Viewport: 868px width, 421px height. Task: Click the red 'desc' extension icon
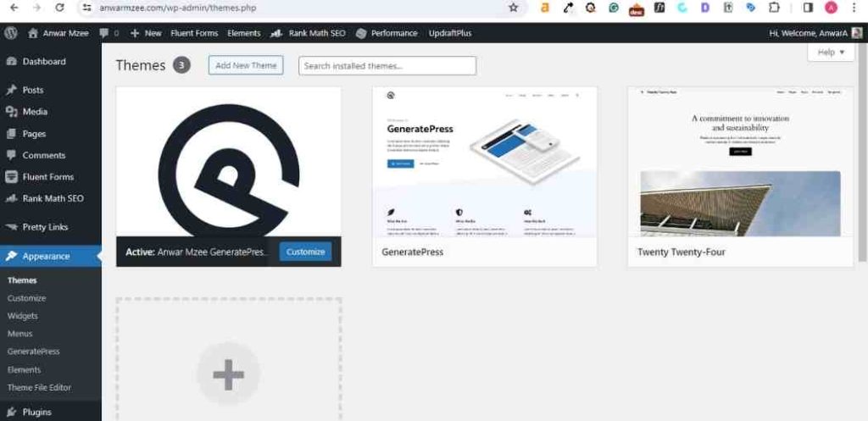click(637, 9)
